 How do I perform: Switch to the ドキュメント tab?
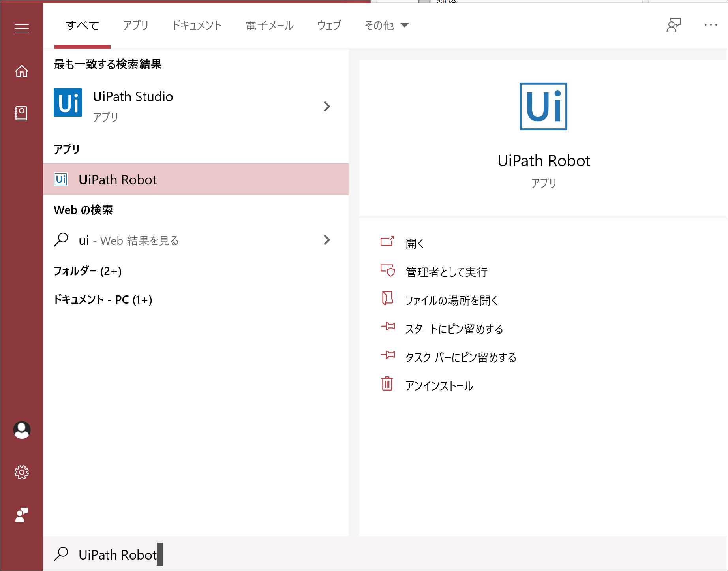point(197,25)
